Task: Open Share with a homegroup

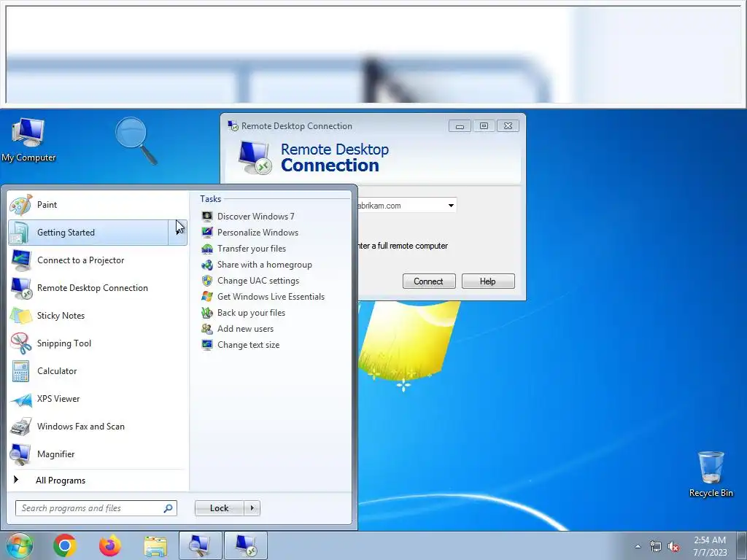Action: click(257, 264)
